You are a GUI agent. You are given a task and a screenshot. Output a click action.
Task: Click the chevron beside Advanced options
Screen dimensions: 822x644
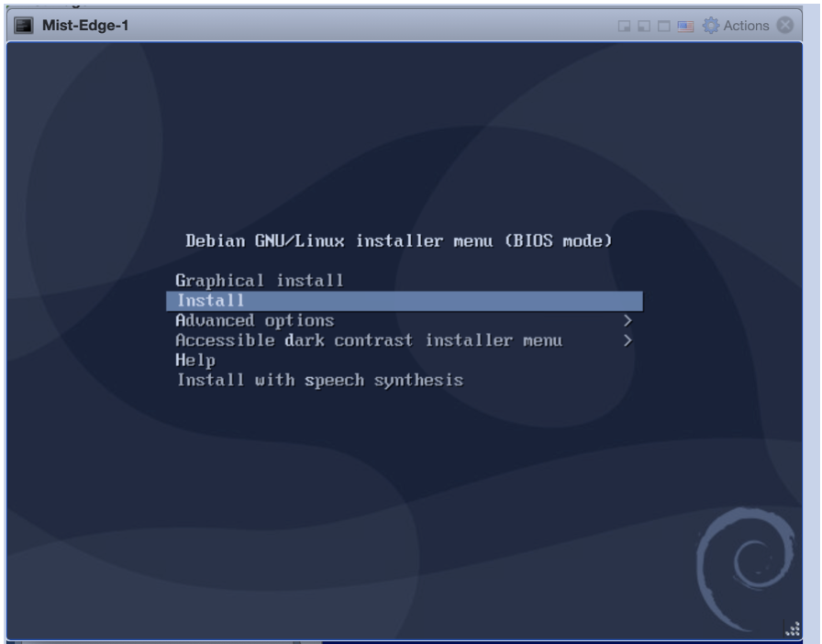click(628, 320)
